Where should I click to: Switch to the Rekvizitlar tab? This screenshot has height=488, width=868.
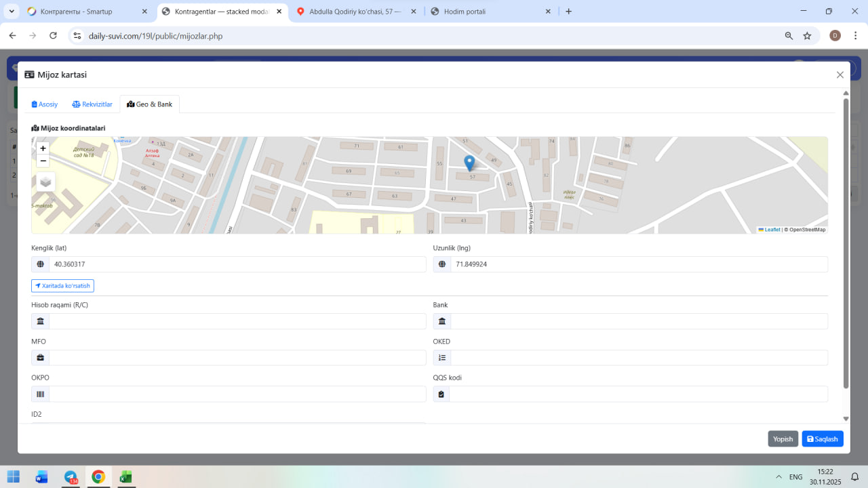point(92,104)
